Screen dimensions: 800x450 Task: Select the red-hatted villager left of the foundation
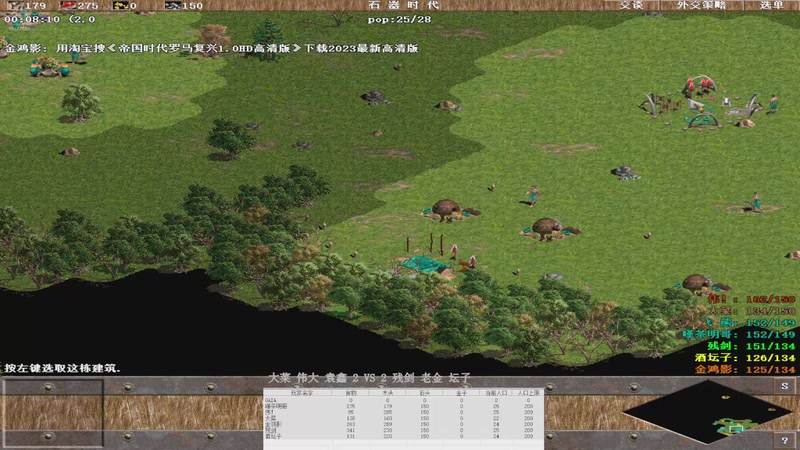click(454, 252)
